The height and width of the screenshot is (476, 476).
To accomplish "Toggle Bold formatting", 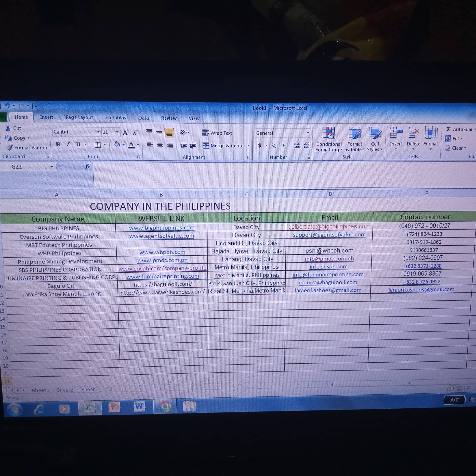I will coord(58,145).
